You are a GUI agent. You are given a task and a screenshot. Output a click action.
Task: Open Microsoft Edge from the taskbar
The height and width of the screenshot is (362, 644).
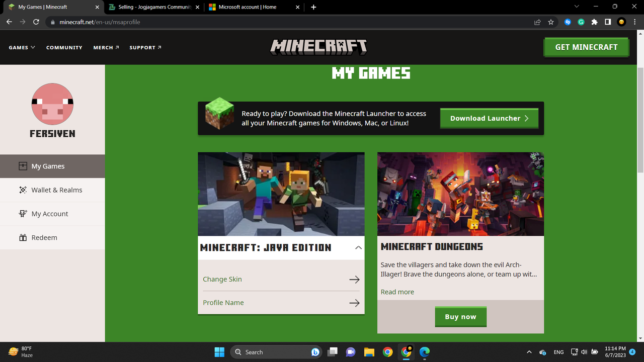point(425,352)
